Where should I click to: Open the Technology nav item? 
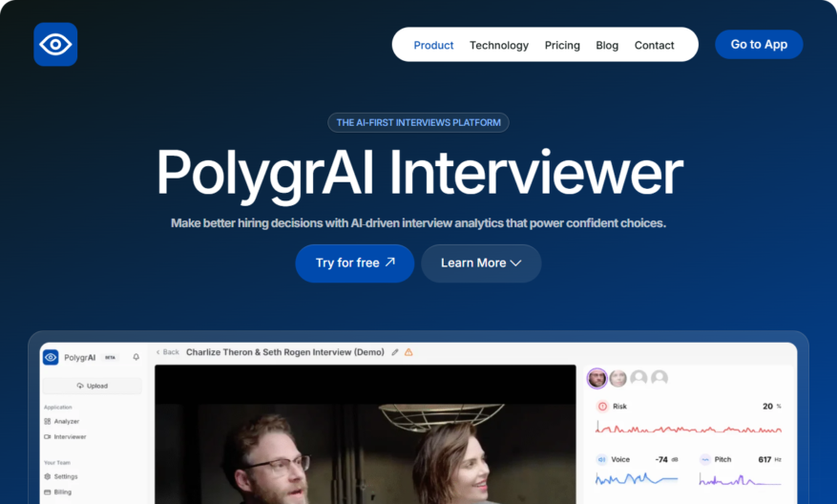499,46
